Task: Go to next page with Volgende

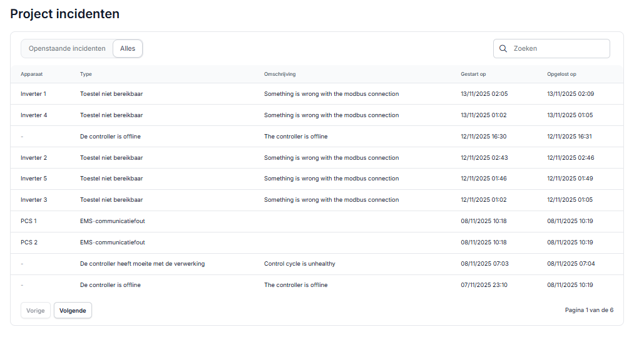Action: pos(73,311)
